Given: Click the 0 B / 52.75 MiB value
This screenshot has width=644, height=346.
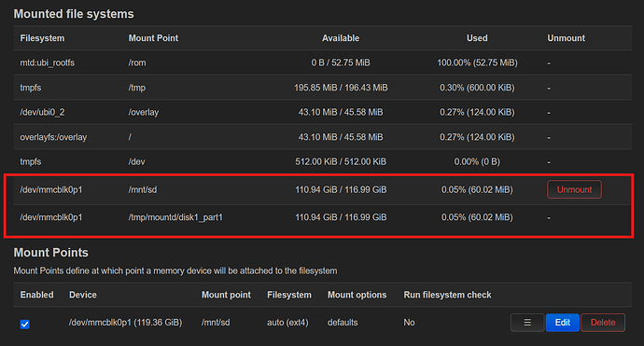Looking at the screenshot, I should click(x=341, y=62).
